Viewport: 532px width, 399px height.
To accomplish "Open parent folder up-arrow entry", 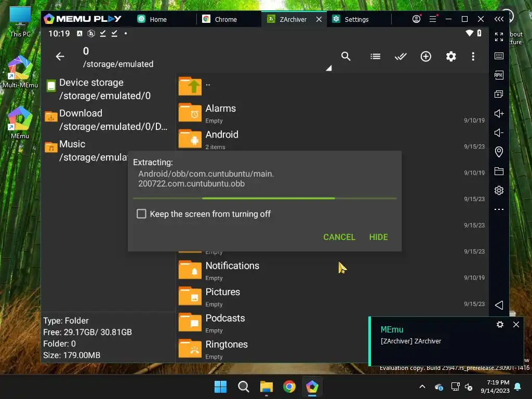I will (190, 86).
